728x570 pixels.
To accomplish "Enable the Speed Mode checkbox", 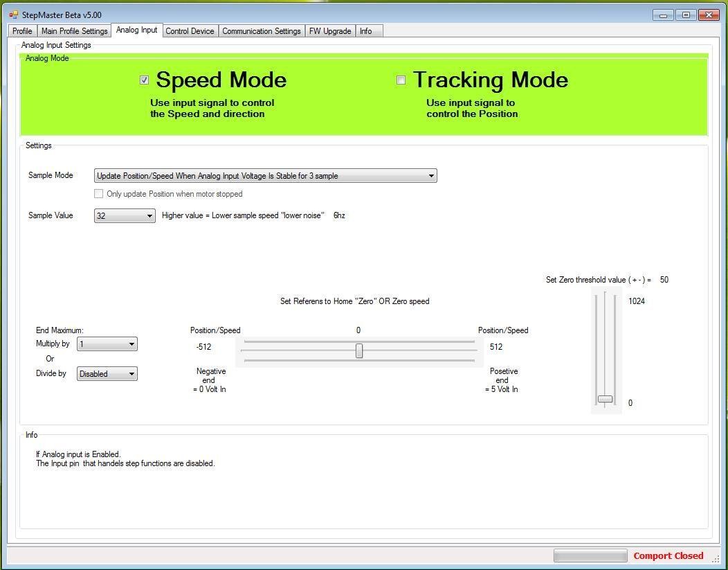I will pyautogui.click(x=144, y=80).
